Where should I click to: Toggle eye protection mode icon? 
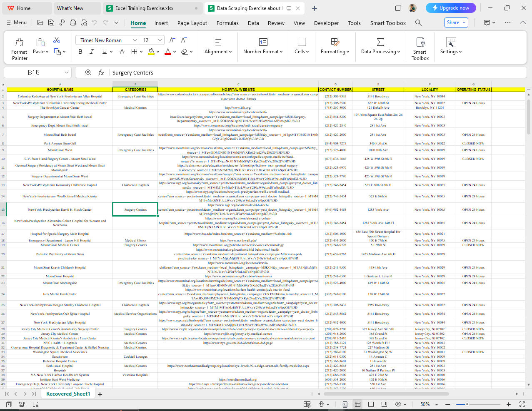click(x=398, y=404)
